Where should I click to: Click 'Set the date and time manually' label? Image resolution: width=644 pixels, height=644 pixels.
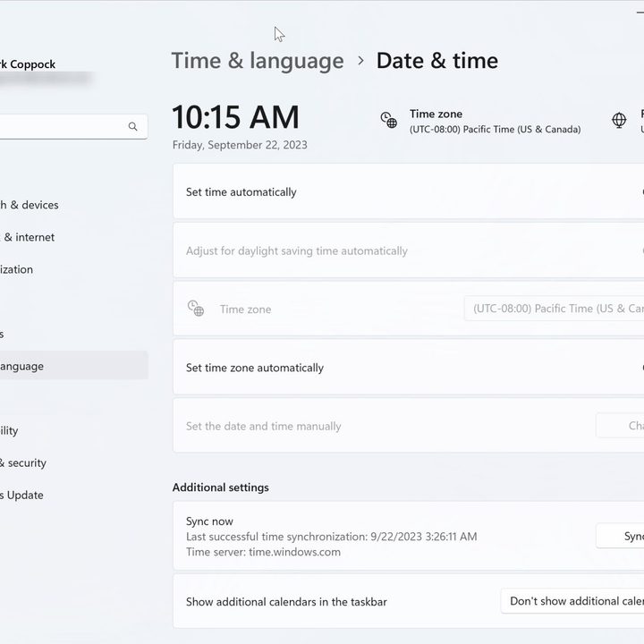point(263,427)
